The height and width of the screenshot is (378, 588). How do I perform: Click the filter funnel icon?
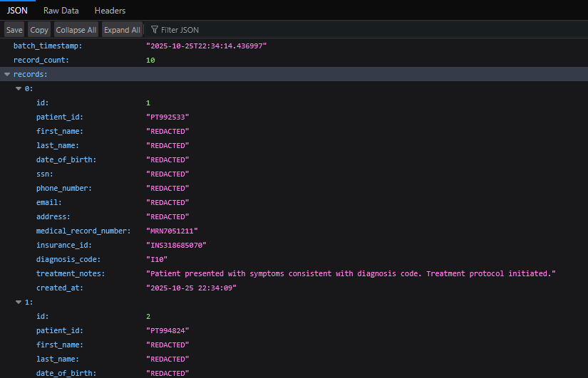click(154, 30)
